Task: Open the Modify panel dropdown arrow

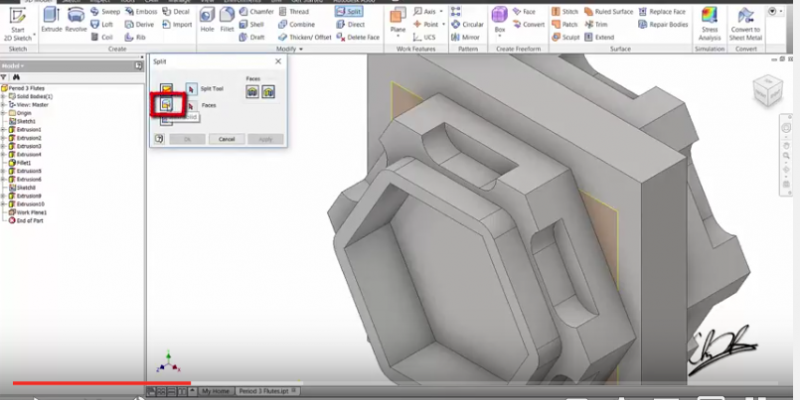Action: 300,48
